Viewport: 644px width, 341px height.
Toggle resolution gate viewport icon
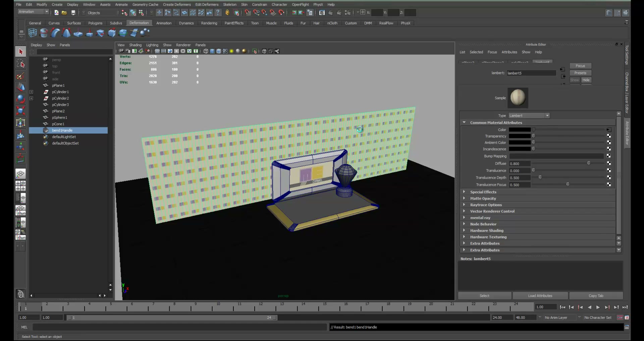tap(170, 51)
